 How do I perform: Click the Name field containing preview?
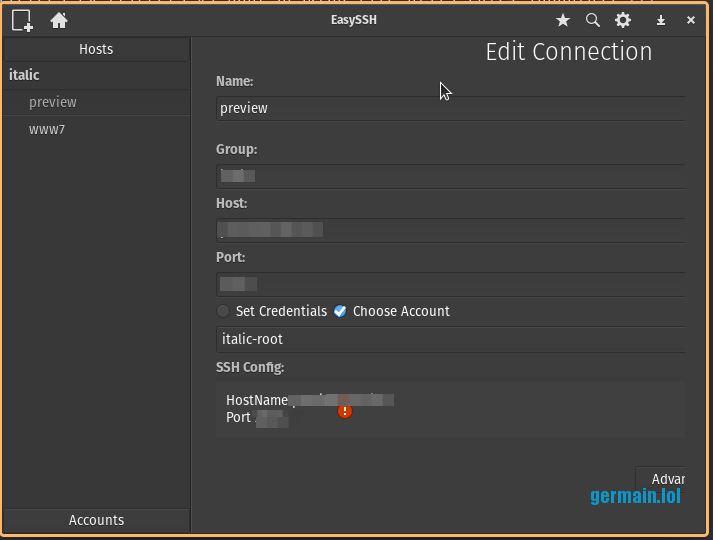(451, 109)
